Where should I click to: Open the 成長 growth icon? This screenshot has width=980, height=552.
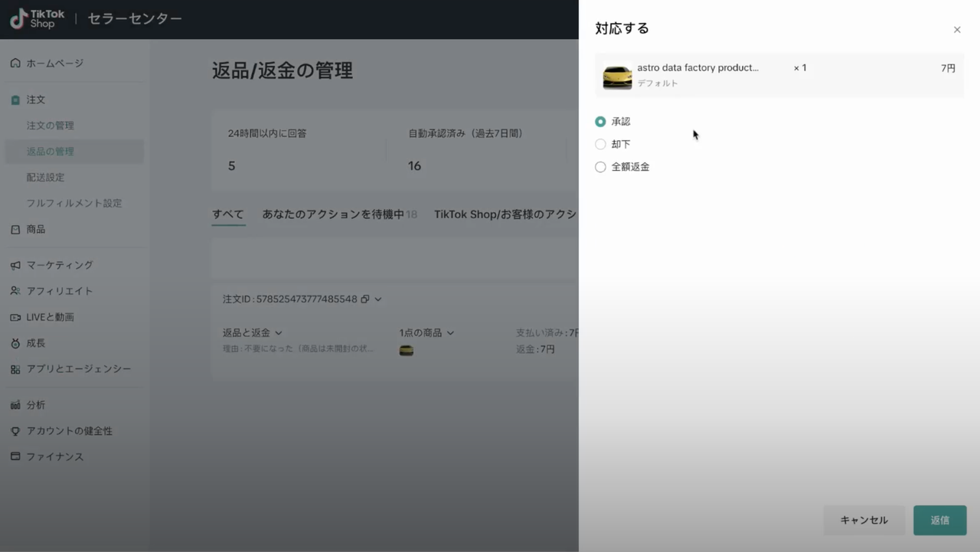(16, 343)
